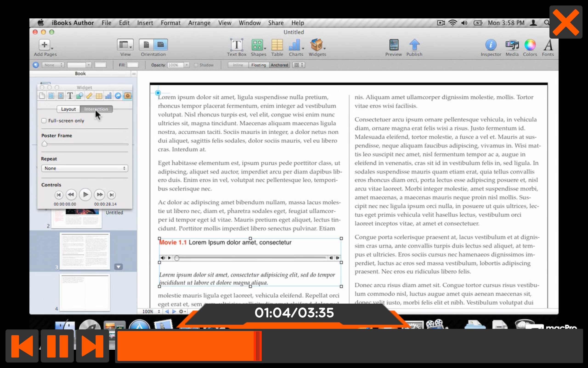Screen dimensions: 588x368
Task: Choose Inline object placement
Action: point(238,65)
